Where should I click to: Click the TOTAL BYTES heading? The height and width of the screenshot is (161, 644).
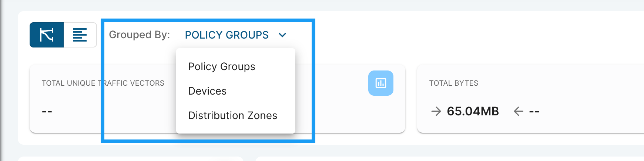tap(453, 83)
